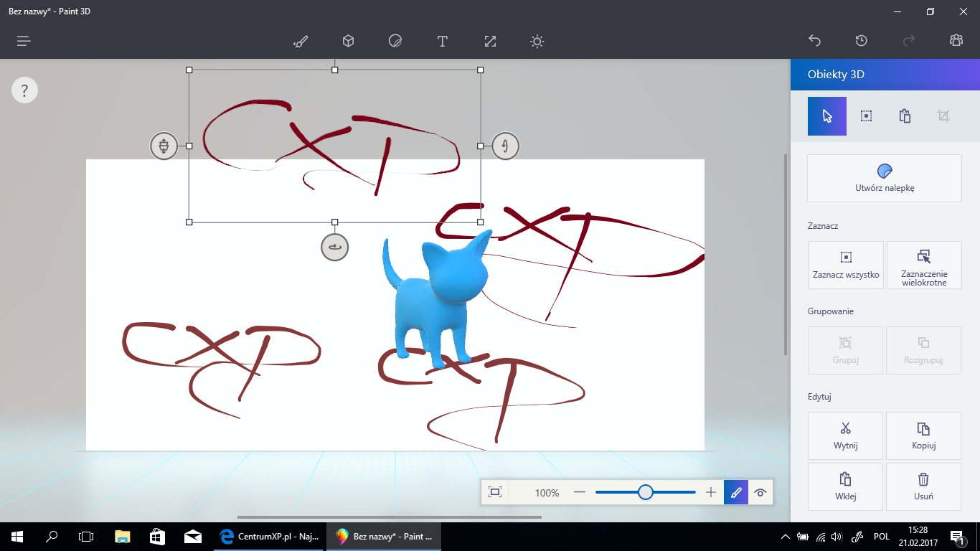Click the fit-to-screen zoom icon
This screenshot has height=551, width=980.
494,492
